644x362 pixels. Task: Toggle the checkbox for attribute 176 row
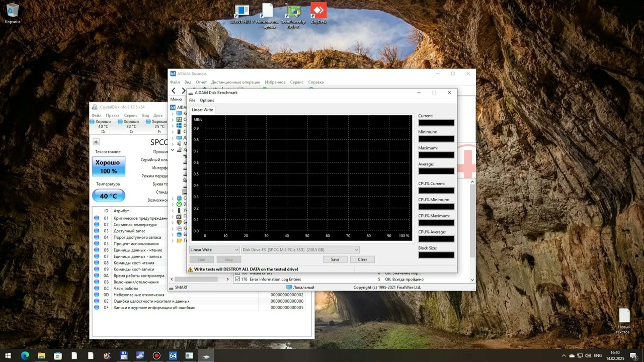pos(237,279)
